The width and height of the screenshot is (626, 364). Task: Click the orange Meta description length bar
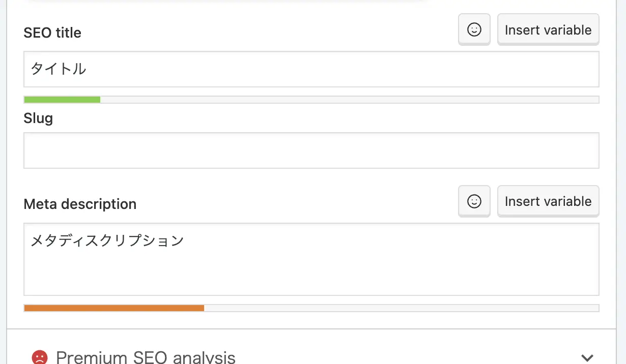coord(114,308)
